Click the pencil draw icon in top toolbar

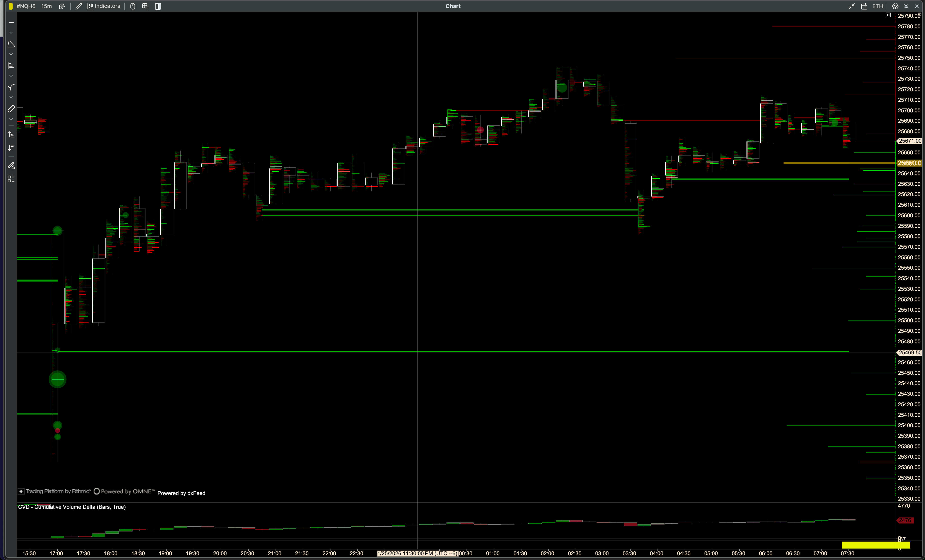coord(79,6)
